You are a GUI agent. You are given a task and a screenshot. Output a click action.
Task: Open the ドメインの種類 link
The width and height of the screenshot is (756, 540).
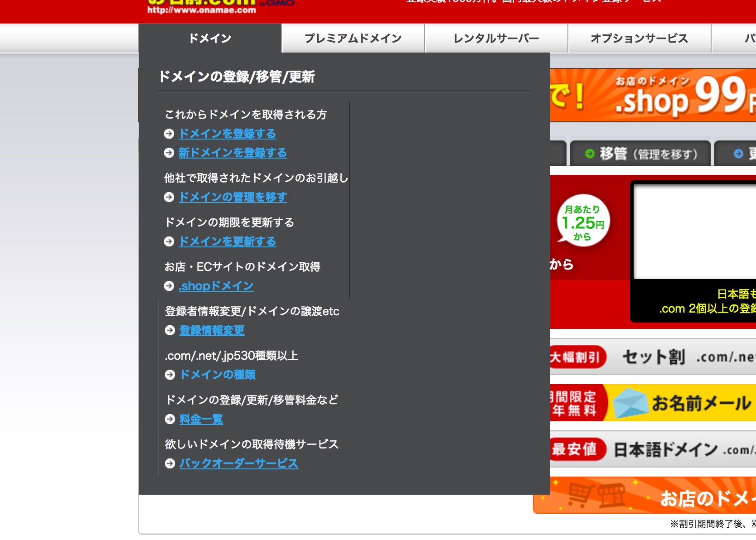[x=218, y=375]
